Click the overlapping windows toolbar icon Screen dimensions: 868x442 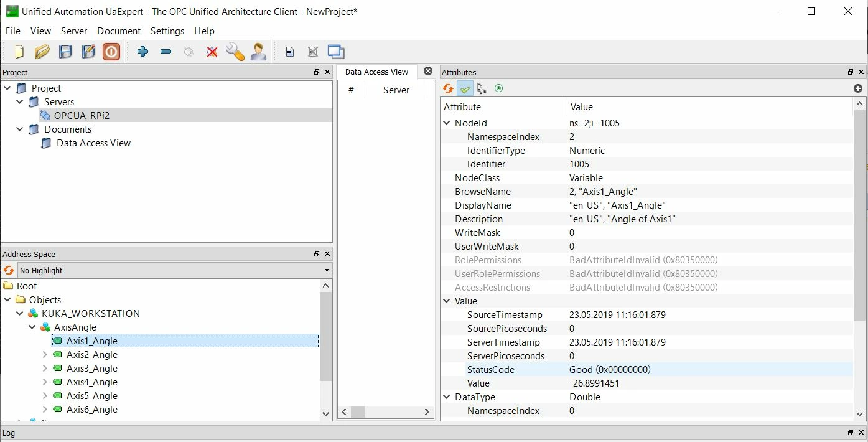click(x=336, y=52)
